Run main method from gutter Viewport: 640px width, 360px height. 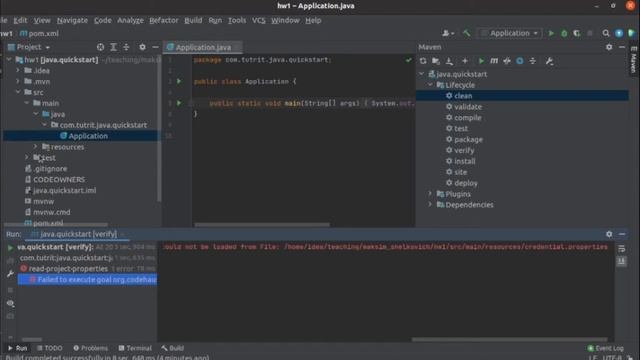[x=179, y=103]
